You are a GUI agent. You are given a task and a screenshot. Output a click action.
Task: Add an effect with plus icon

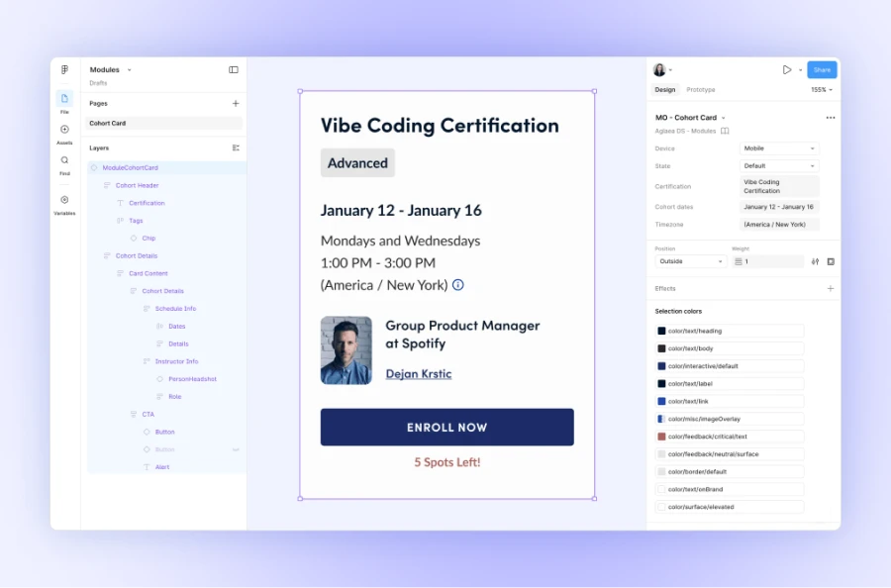(x=831, y=289)
